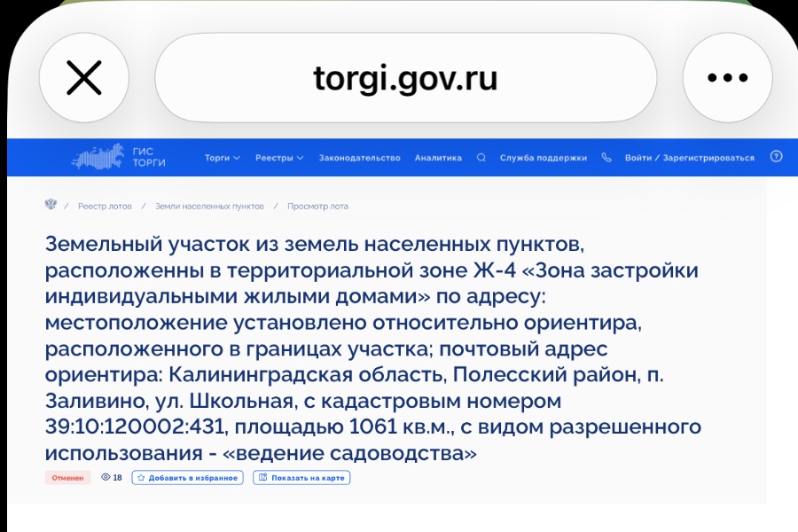Screen dimensions: 798x532
Task: Tap the torgi.gov.ru address bar
Action: 405,77
